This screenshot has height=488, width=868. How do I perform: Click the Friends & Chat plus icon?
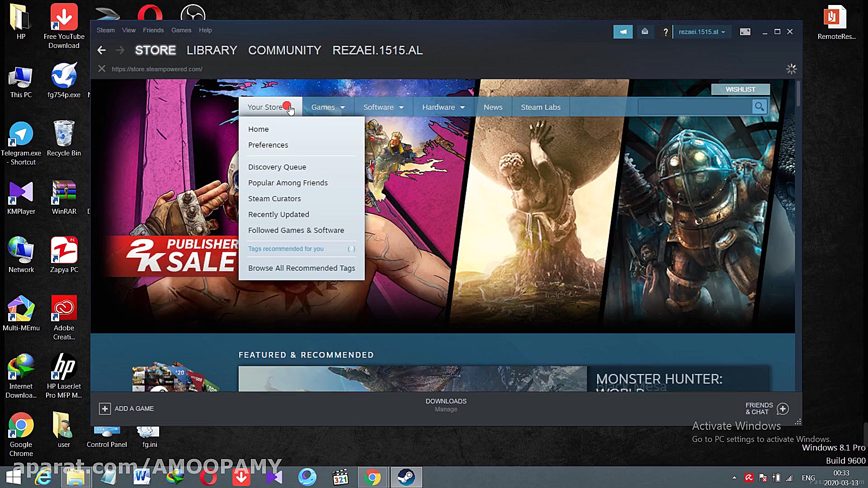click(783, 408)
